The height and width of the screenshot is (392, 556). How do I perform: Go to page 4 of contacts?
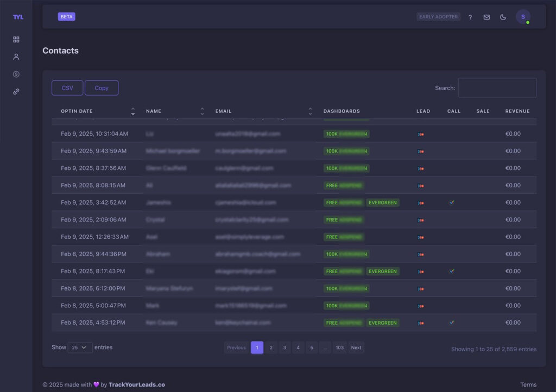(298, 347)
